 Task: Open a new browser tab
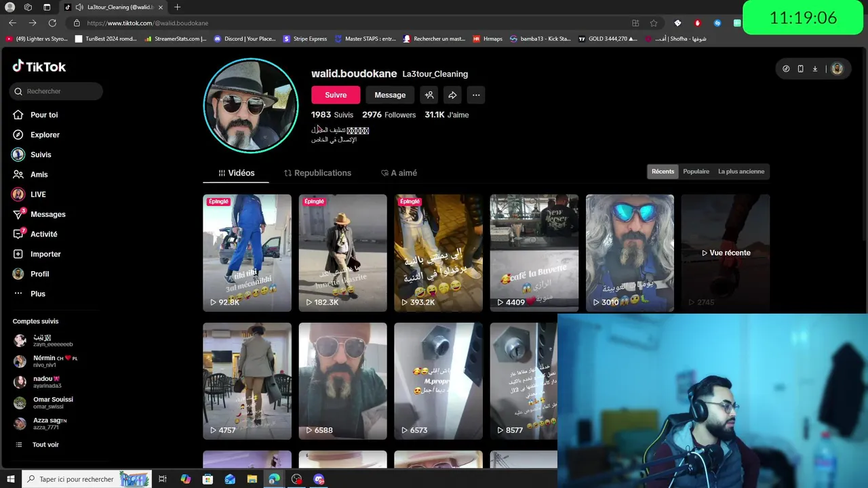point(177,7)
